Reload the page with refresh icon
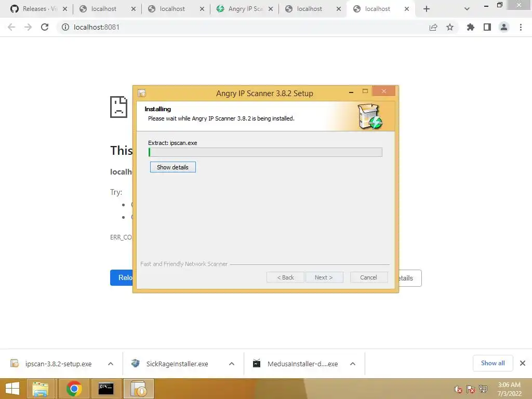Viewport: 532px width, 399px height. [x=45, y=27]
